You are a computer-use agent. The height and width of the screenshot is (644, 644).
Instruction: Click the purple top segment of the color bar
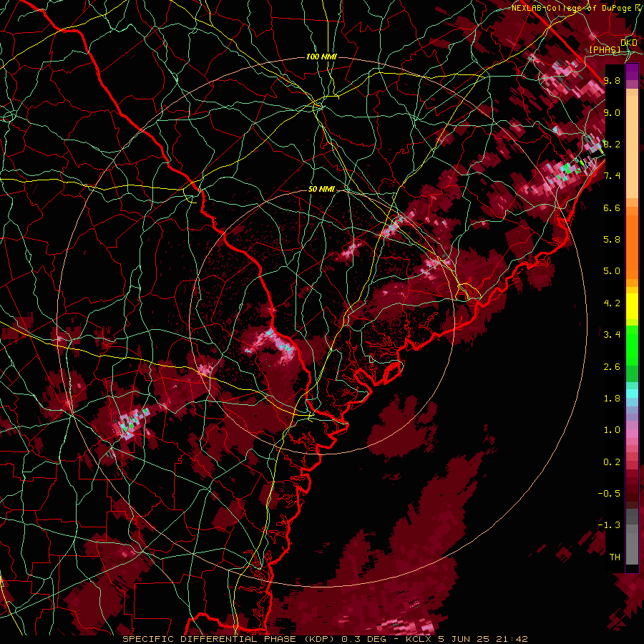coord(632,72)
